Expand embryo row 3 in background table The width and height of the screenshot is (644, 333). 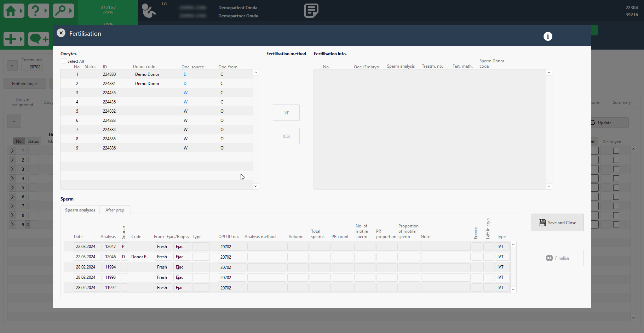click(12, 169)
